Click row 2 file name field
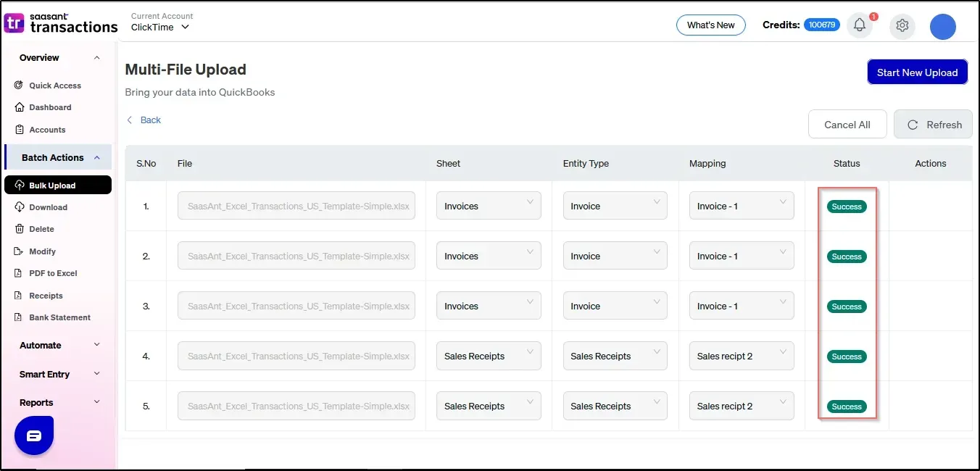The image size is (980, 471). coord(296,256)
